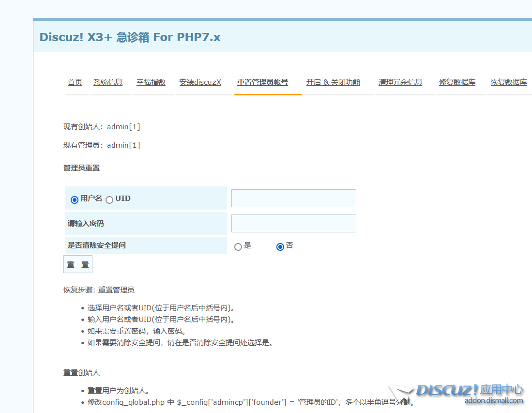532x413 pixels.
Task: Open the 修复数据库 tab
Action: [457, 82]
